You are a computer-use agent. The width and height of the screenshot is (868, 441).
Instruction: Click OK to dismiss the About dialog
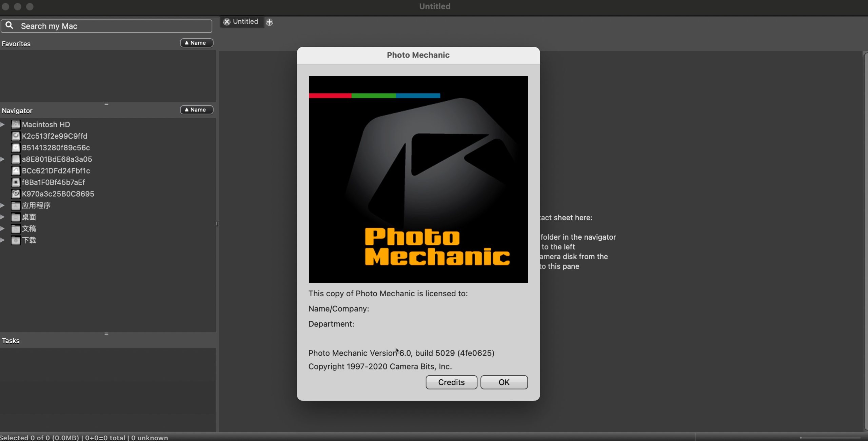click(504, 382)
